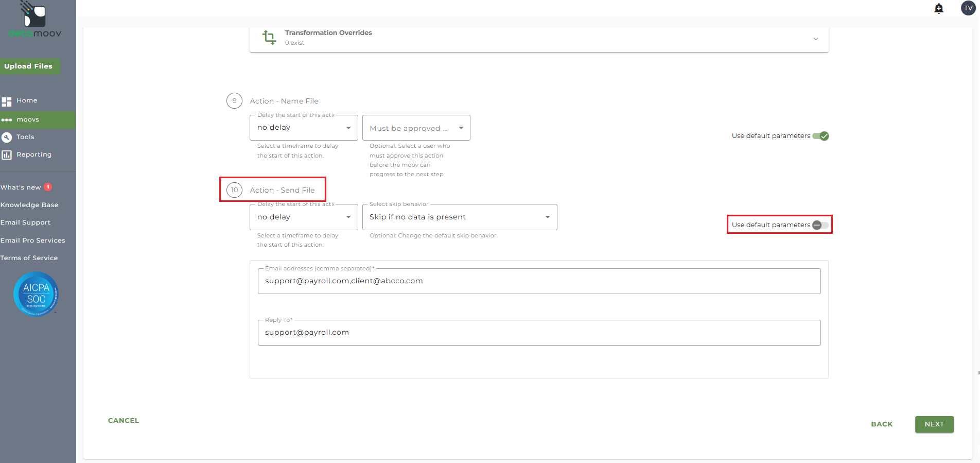The image size is (980, 463).
Task: Enable default parameters for Send File action
Action: pos(820,225)
